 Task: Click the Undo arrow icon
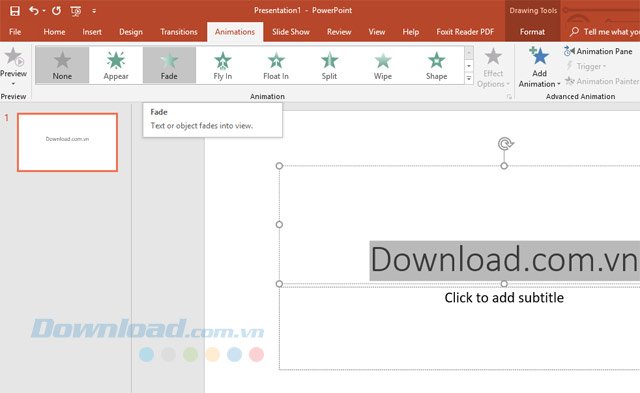[x=33, y=11]
